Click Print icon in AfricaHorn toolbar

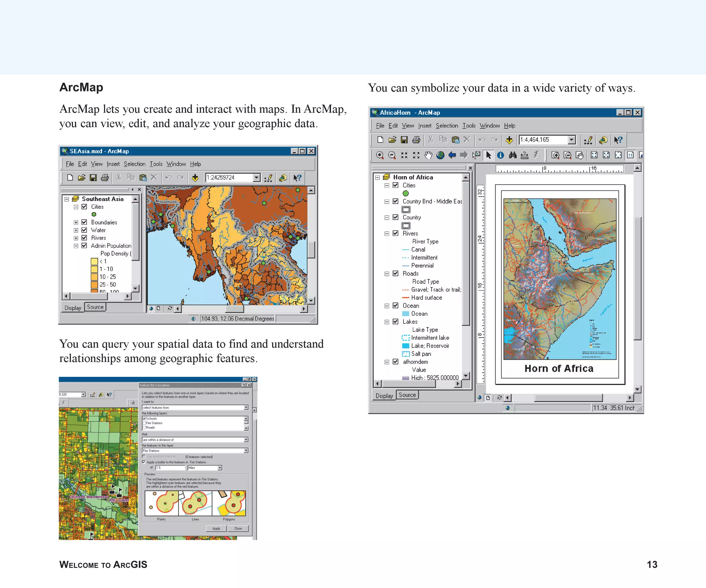pyautogui.click(x=416, y=140)
